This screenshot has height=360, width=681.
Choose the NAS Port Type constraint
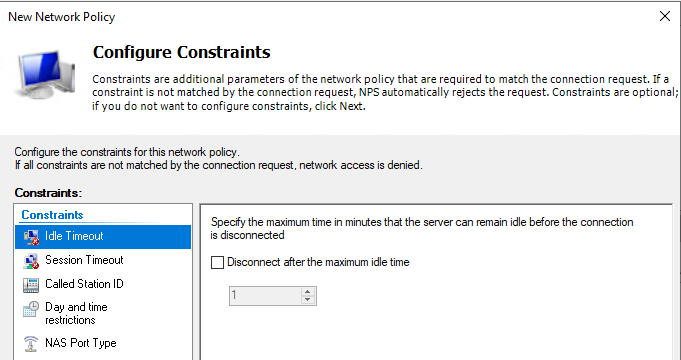[x=103, y=343]
